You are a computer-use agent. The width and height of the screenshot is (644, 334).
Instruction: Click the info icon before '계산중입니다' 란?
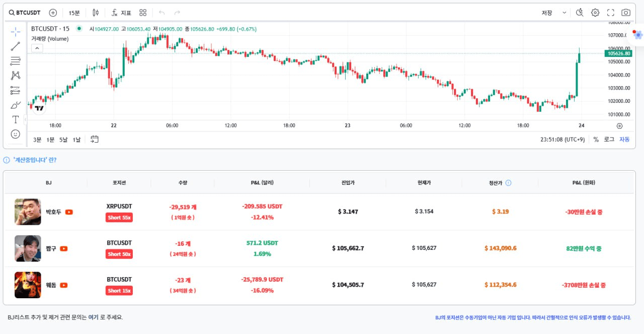[x=7, y=160]
